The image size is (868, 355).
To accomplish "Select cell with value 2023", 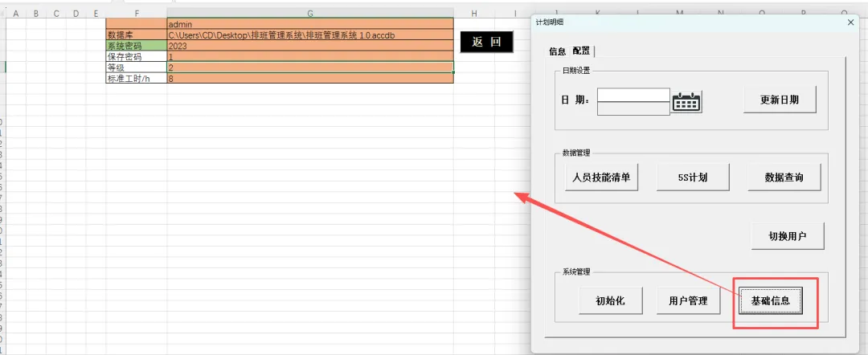I will click(x=310, y=46).
